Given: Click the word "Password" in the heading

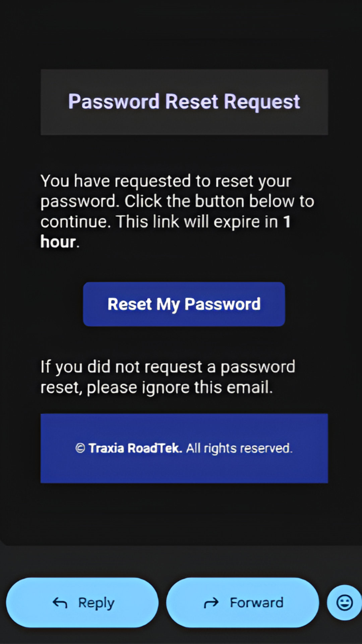Looking at the screenshot, I should point(114,102).
